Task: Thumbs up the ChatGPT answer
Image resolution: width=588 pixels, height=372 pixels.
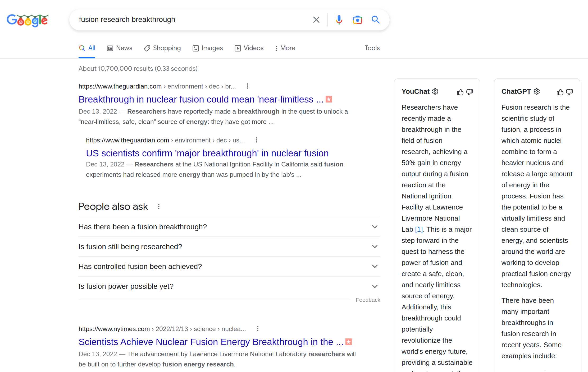Action: (x=560, y=92)
